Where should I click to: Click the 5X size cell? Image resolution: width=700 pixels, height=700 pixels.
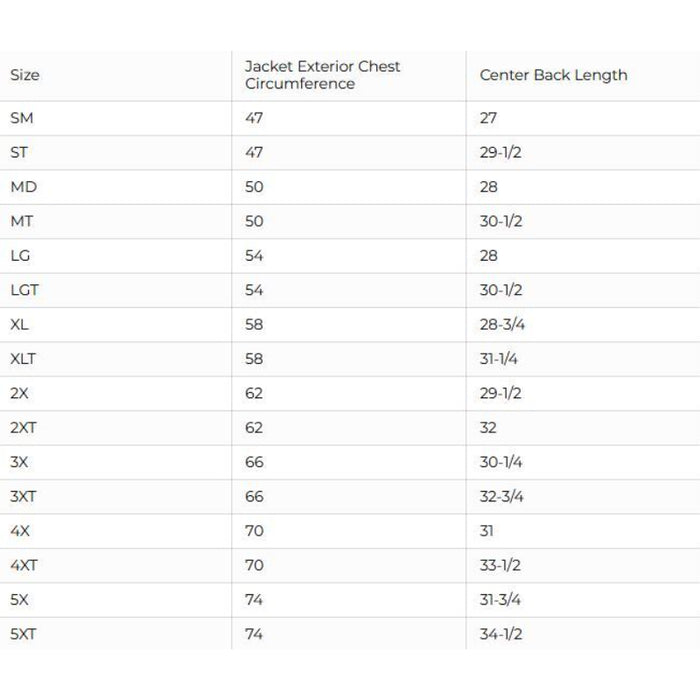point(20,600)
